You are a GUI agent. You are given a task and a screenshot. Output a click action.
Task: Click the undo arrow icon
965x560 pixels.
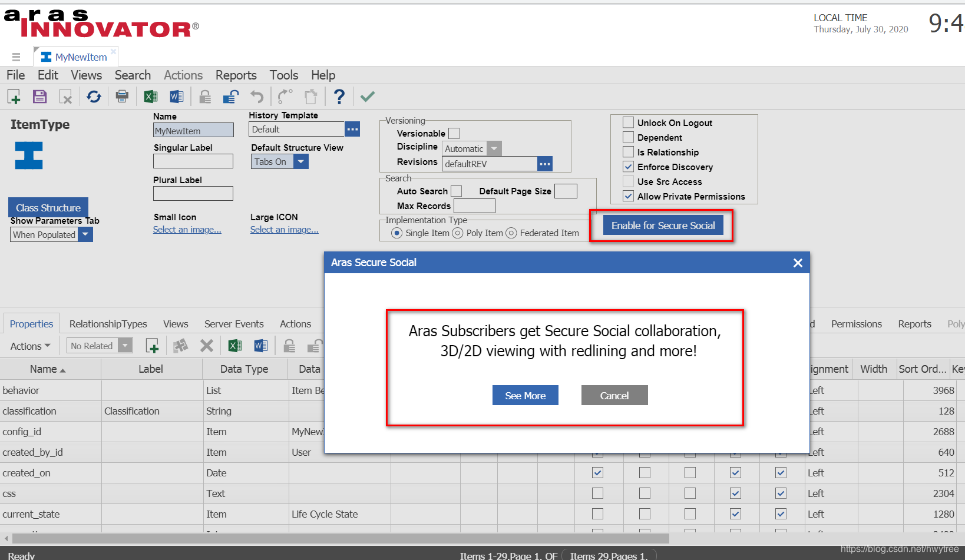pyautogui.click(x=257, y=97)
